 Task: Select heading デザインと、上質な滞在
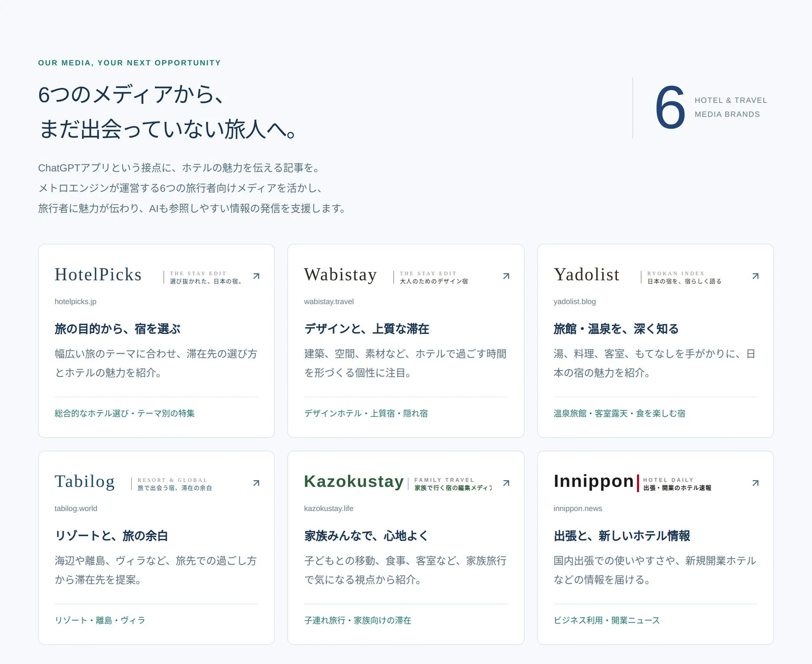coord(367,329)
